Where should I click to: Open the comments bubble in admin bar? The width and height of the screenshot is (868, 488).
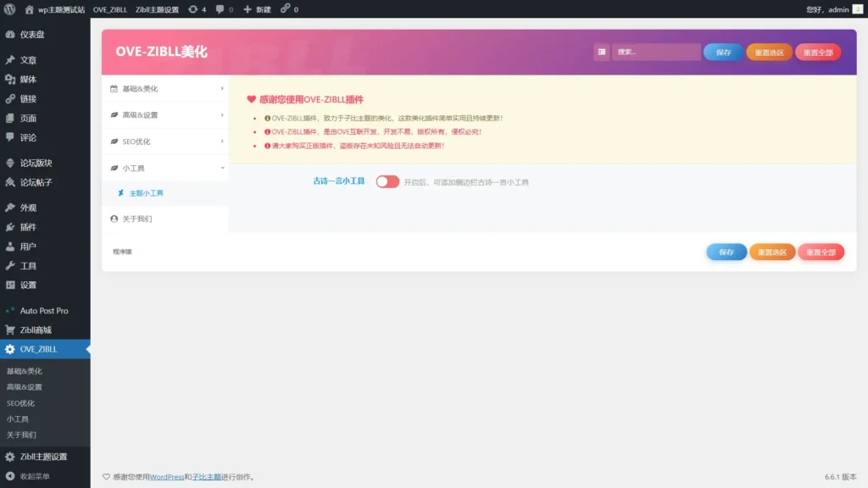coord(220,9)
